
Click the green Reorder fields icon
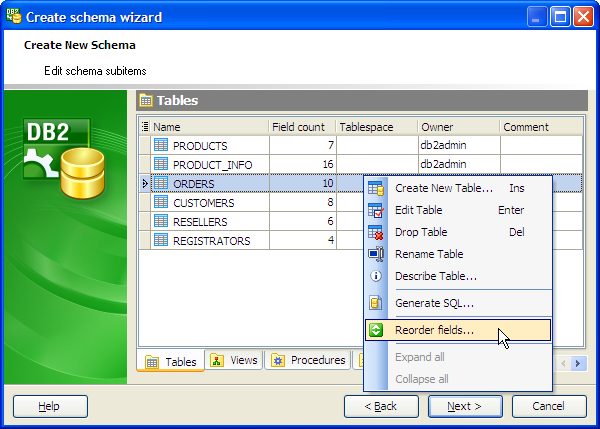(x=376, y=330)
